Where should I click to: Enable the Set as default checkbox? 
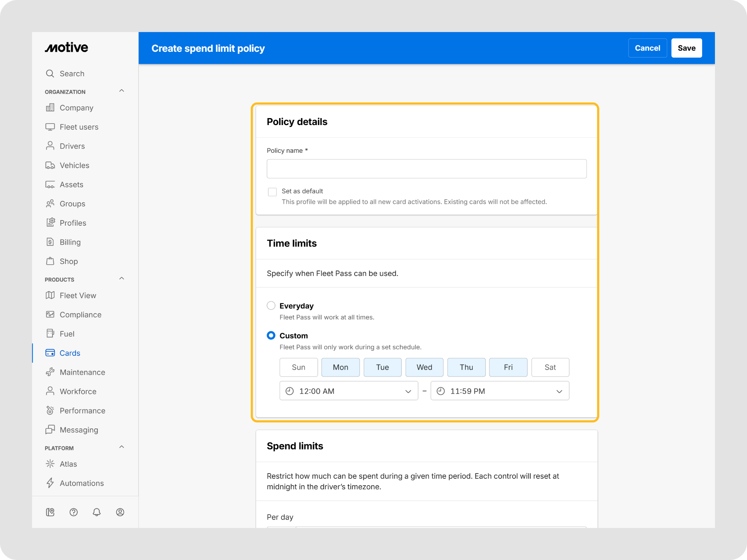(x=272, y=192)
